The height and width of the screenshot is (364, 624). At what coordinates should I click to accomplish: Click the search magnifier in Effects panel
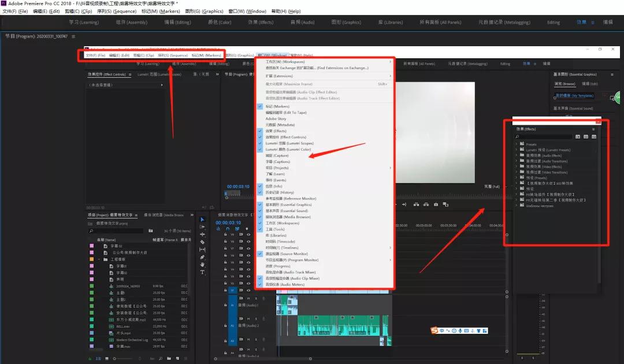pos(518,137)
